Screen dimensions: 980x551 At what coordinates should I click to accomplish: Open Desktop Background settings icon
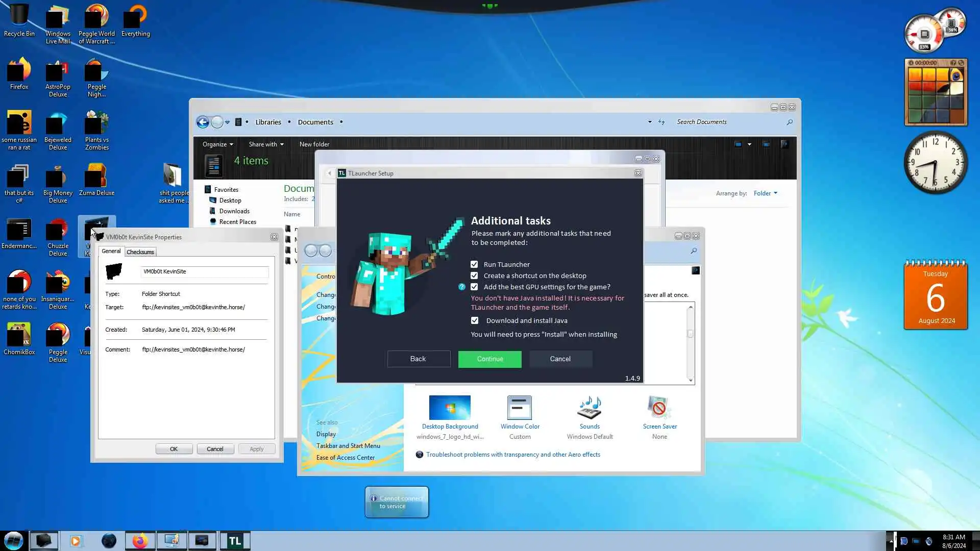(x=450, y=408)
